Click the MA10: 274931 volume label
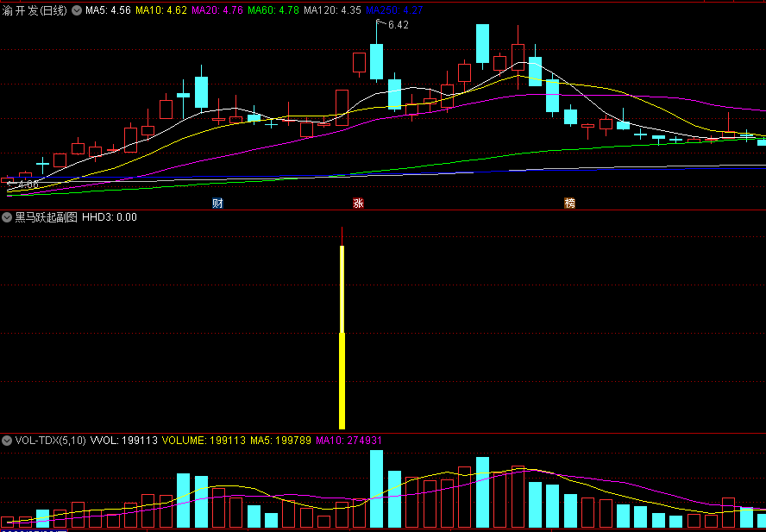 (x=348, y=441)
